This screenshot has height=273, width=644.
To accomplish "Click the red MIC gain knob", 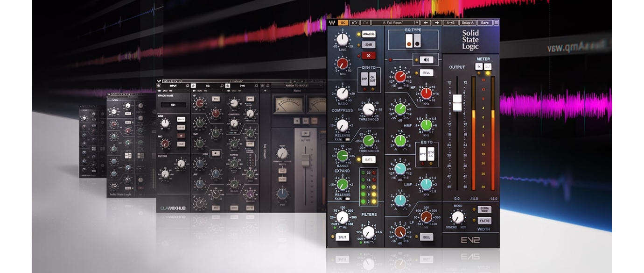I will [x=343, y=63].
